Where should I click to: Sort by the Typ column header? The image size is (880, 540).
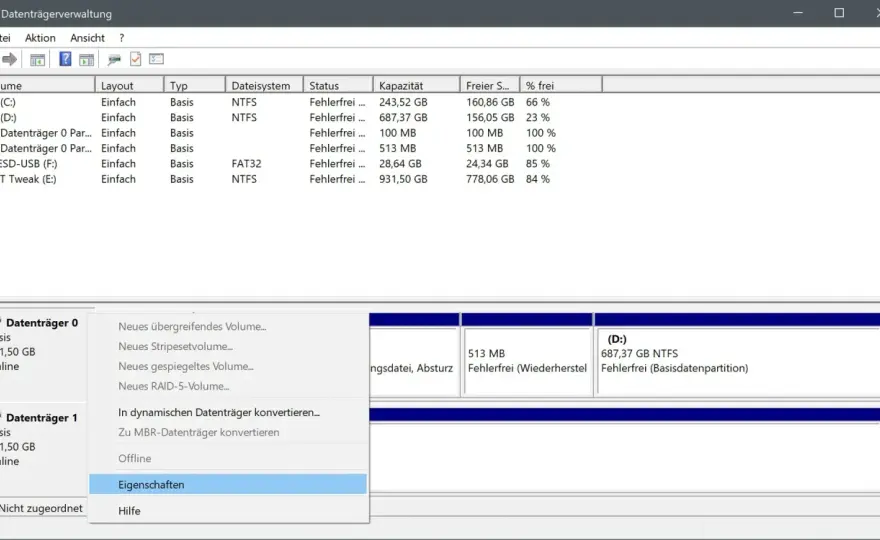pyautogui.click(x=194, y=85)
